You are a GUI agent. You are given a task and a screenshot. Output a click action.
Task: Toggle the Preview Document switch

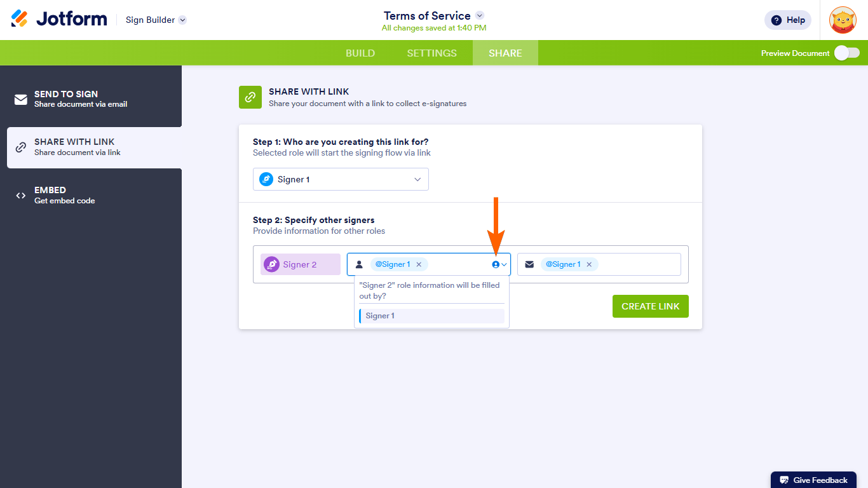click(x=846, y=53)
